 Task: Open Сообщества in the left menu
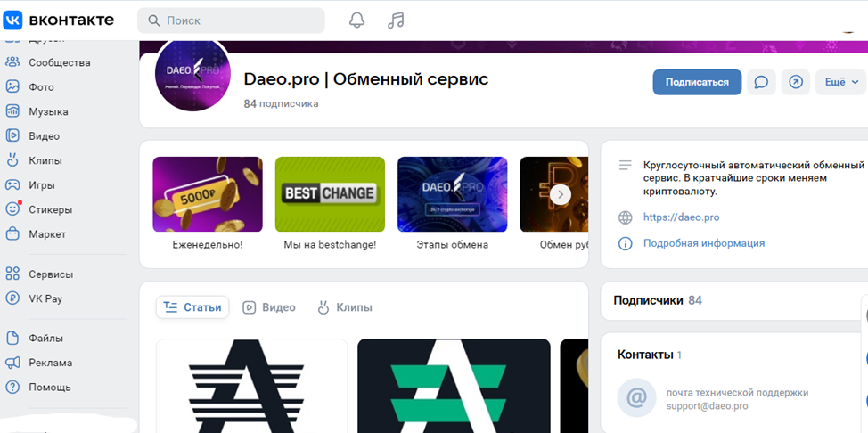coord(59,62)
